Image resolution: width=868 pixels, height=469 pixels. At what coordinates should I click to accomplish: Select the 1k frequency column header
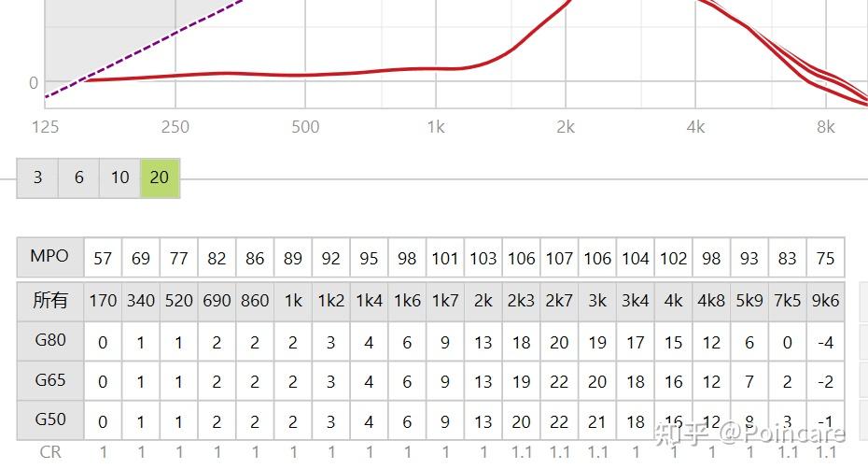click(293, 301)
